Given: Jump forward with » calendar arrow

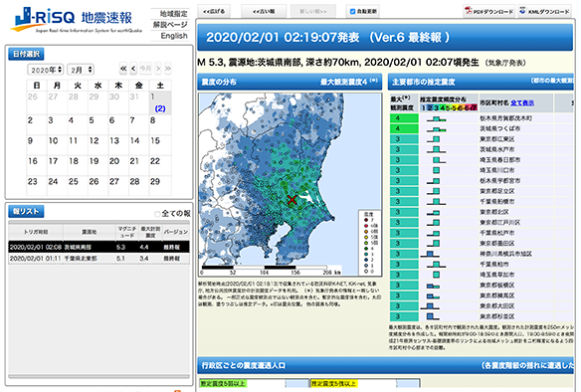Looking at the screenshot, I should (167, 69).
